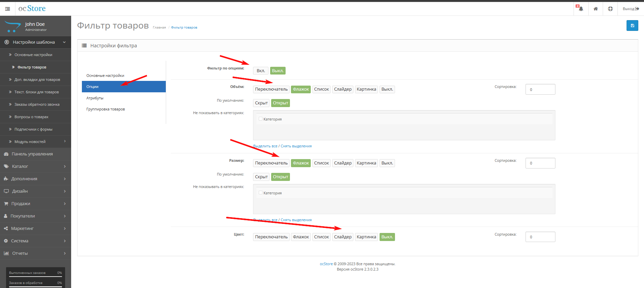The width and height of the screenshot is (644, 288).
Task: Toggle the hamburger menu icon
Action: coord(7,9)
